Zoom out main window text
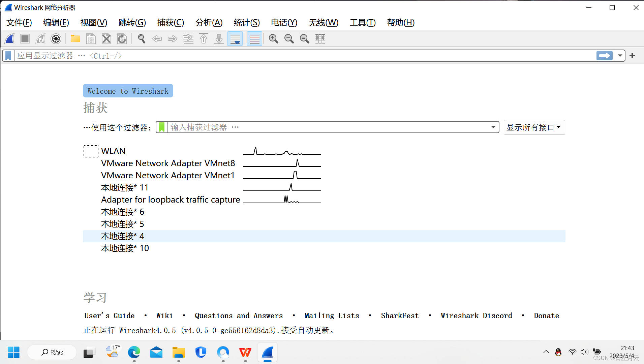644x364 pixels. coord(289,39)
